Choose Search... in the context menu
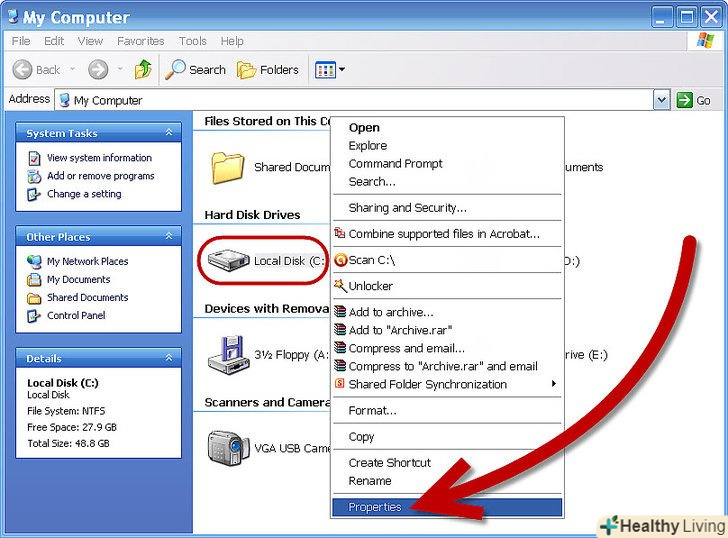The width and height of the screenshot is (728, 538). coord(447,182)
